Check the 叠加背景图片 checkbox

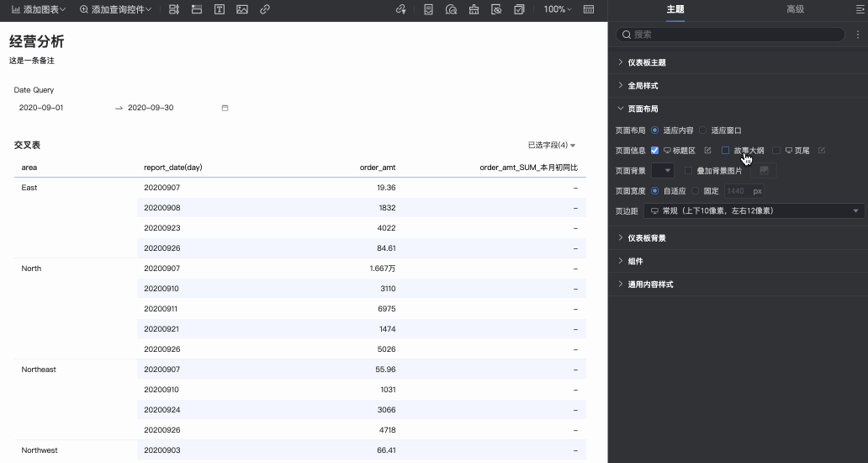pyautogui.click(x=689, y=171)
